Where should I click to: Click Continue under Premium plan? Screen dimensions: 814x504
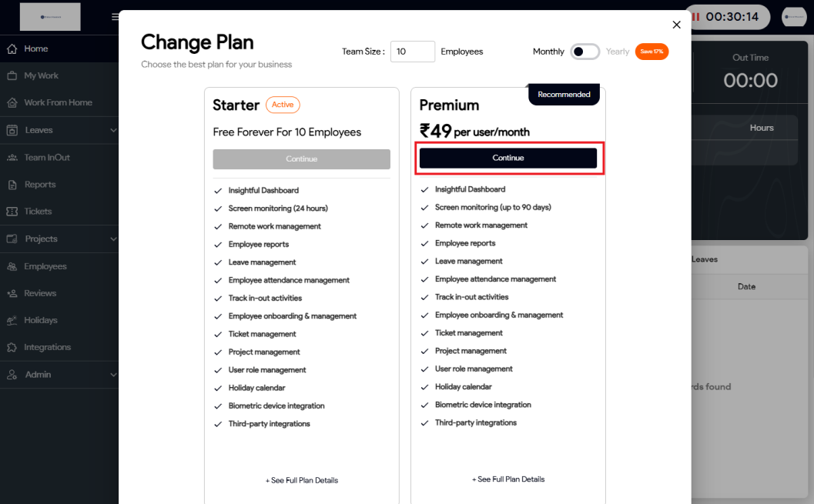(x=508, y=158)
